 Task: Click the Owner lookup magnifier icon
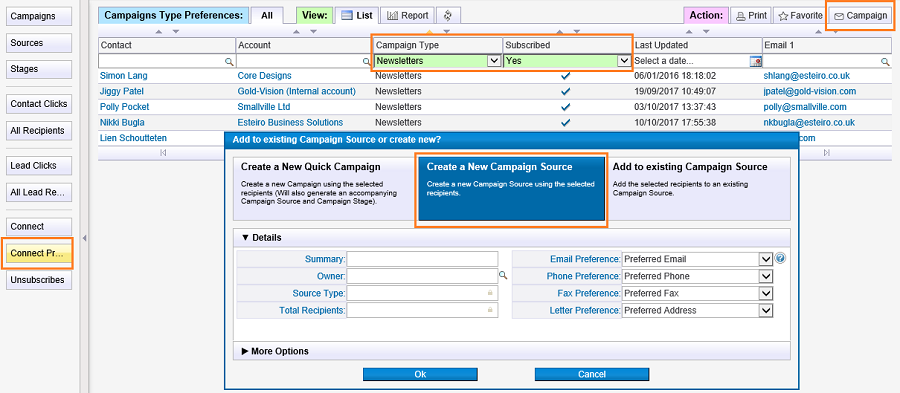[503, 276]
